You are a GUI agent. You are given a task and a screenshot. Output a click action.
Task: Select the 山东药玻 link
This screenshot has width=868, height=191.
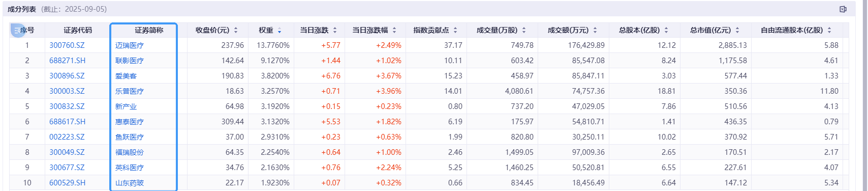[130, 183]
